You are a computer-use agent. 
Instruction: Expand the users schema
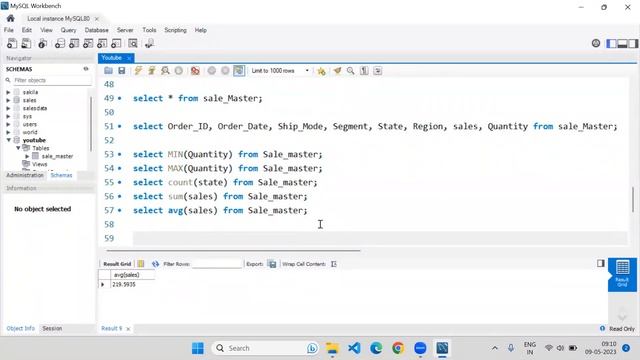(x=8, y=124)
